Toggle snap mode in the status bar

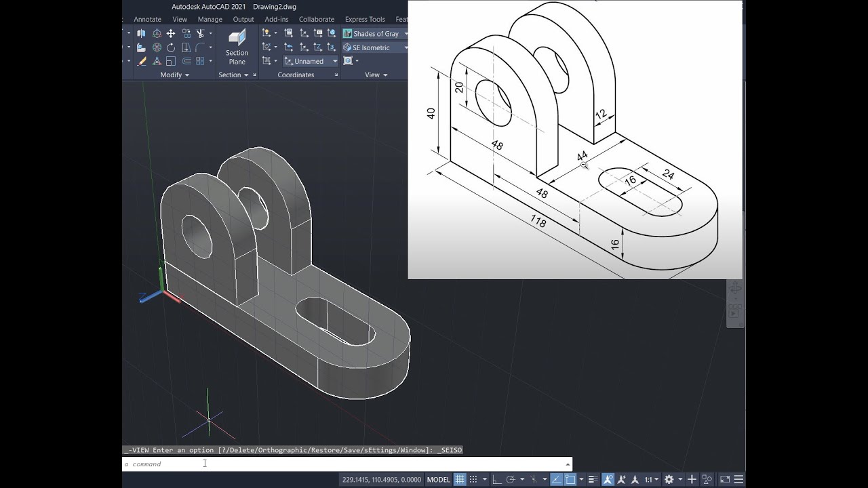(472, 479)
